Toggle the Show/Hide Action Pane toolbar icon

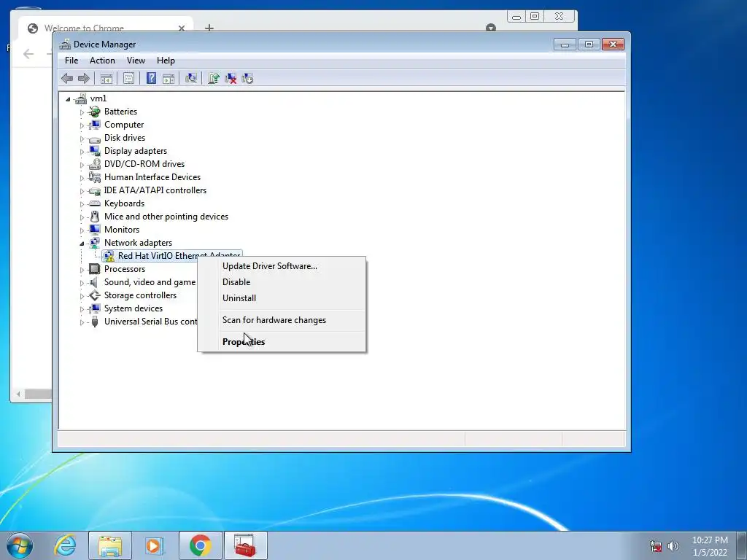point(169,78)
